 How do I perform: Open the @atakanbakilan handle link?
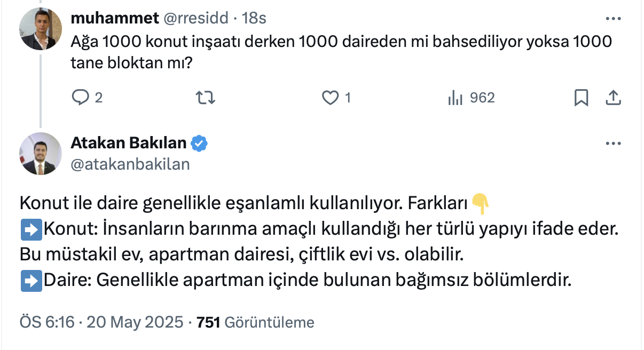(x=130, y=164)
